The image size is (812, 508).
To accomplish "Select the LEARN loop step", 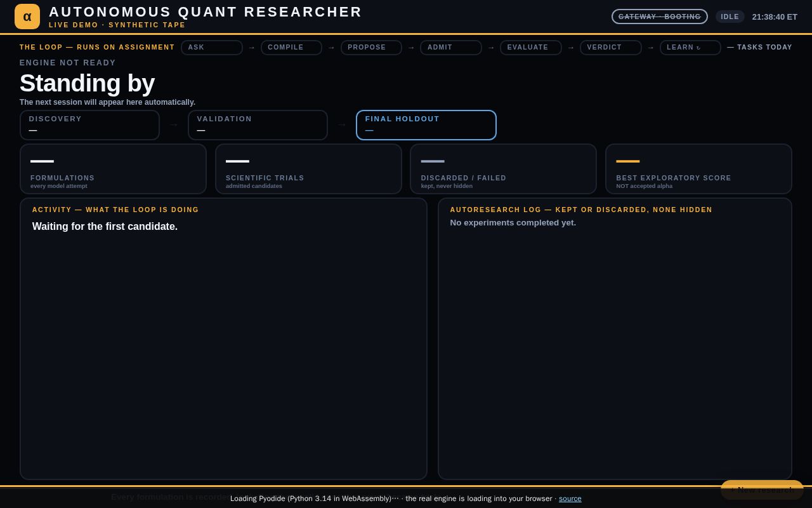I will tap(690, 48).
